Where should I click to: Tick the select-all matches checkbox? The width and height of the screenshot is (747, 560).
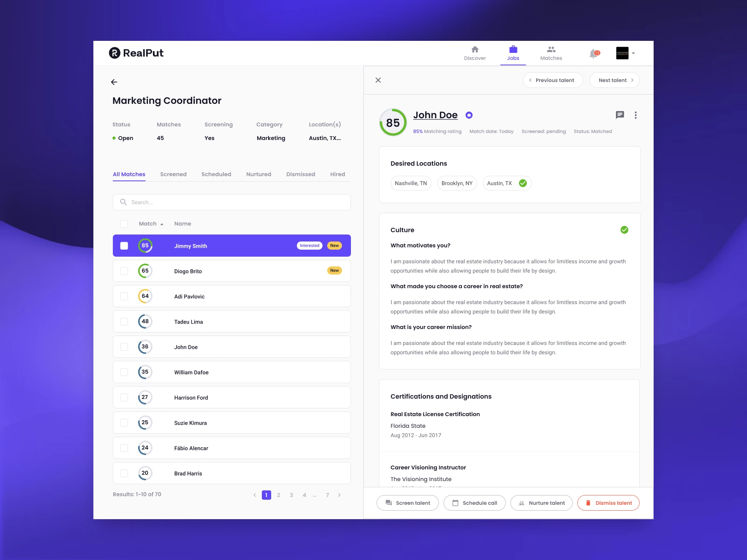[x=124, y=224]
